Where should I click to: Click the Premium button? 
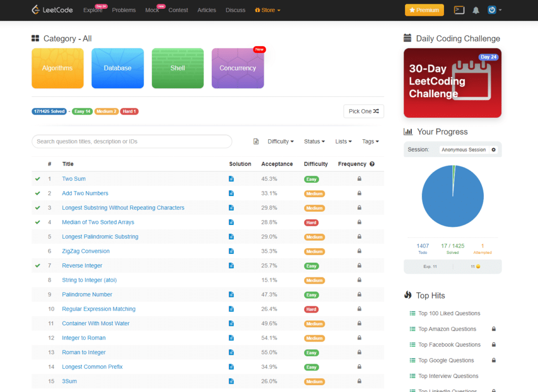pyautogui.click(x=424, y=10)
